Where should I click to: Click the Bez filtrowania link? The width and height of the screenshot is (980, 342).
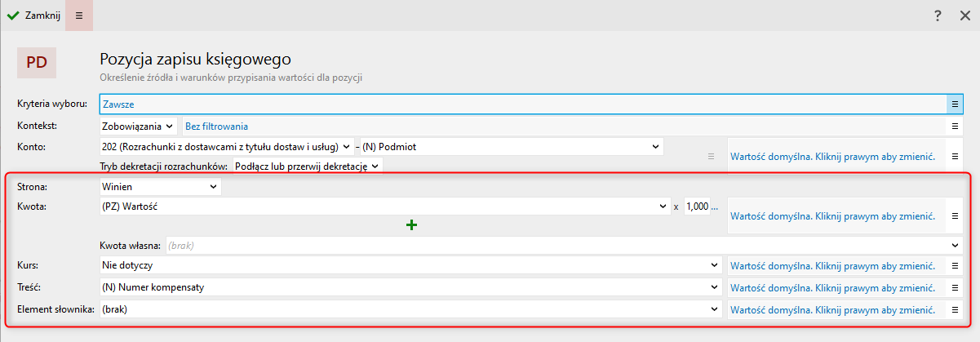tap(216, 127)
